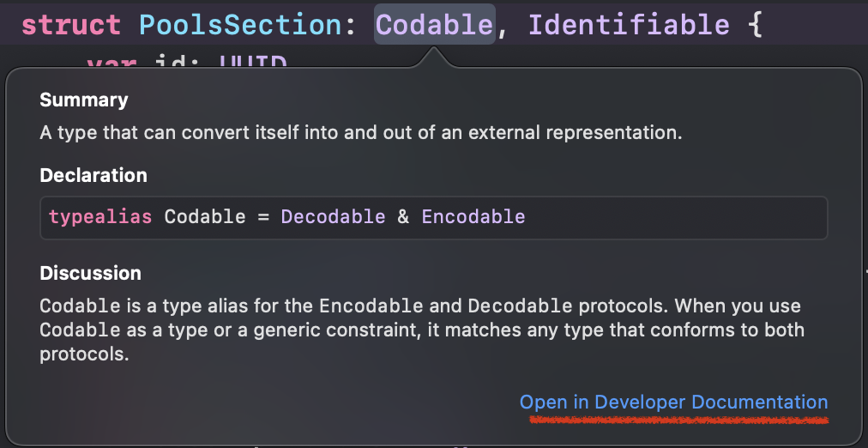Click the Summary heading
Image resolution: width=868 pixels, height=448 pixels.
tap(84, 100)
